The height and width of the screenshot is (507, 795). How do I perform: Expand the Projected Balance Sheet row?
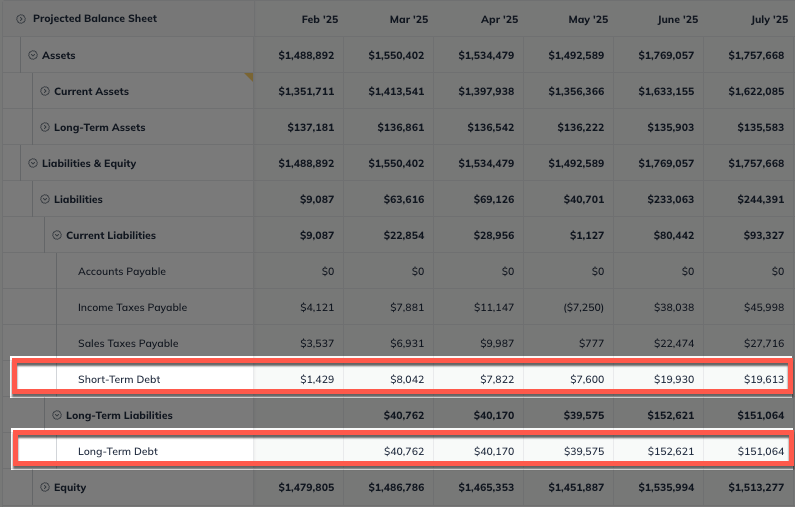click(x=21, y=19)
